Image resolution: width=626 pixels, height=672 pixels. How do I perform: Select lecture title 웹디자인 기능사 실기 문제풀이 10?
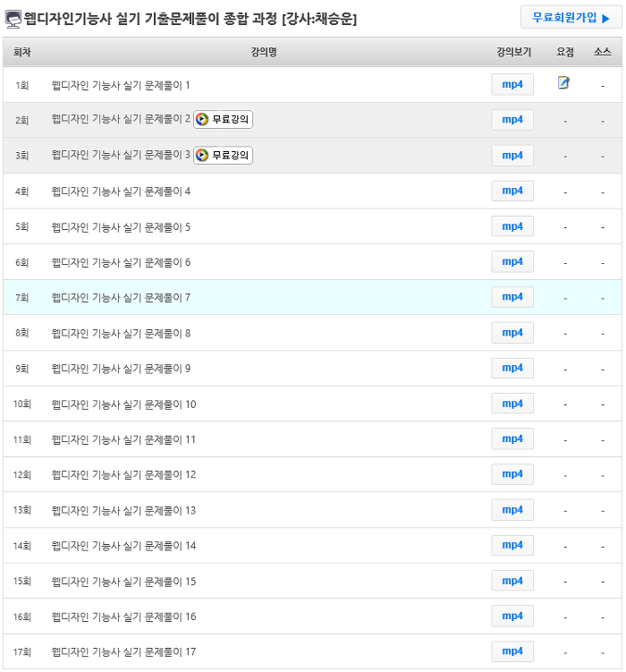(x=123, y=404)
